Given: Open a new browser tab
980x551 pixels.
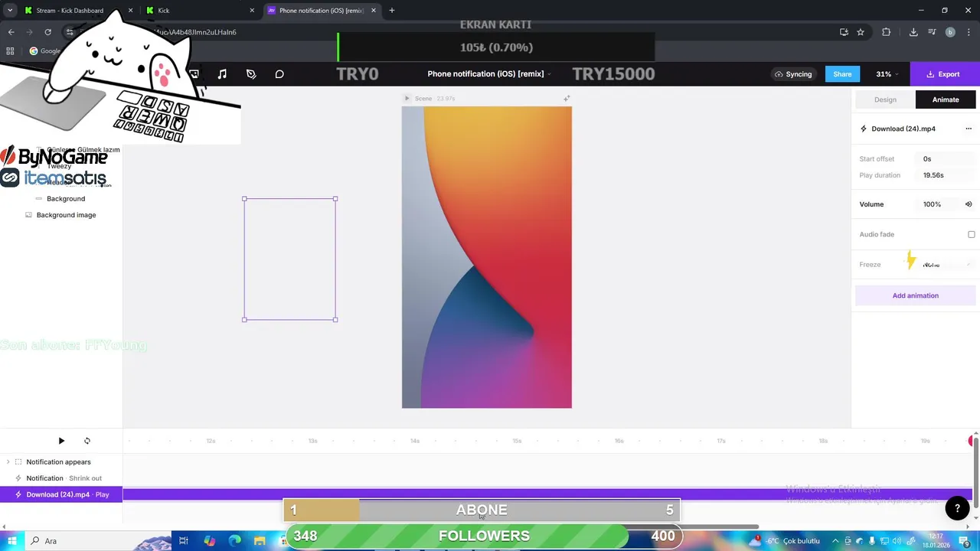Looking at the screenshot, I should click(x=392, y=11).
